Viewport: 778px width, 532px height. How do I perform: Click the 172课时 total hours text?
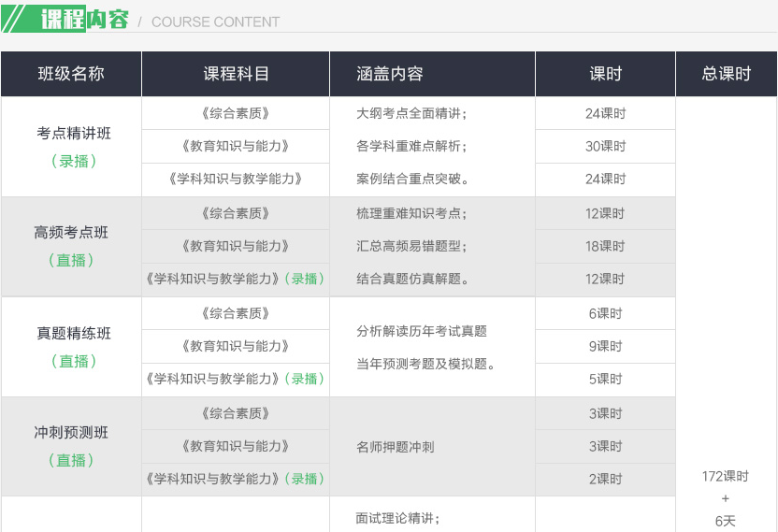[726, 476]
